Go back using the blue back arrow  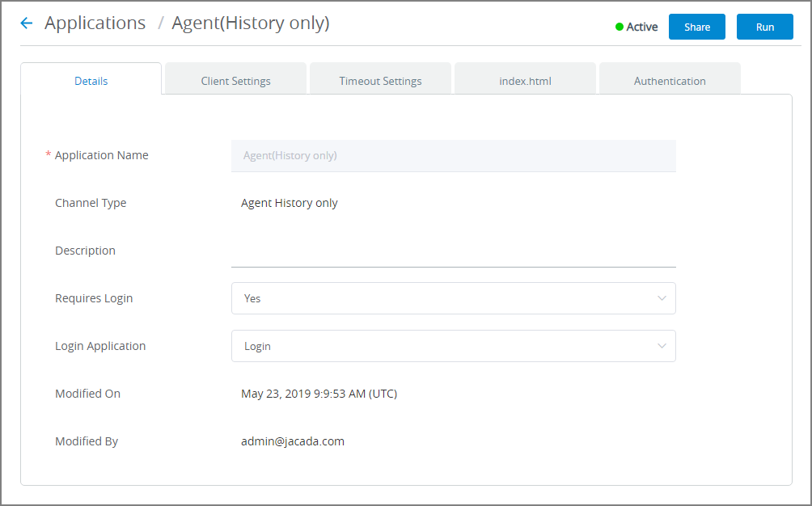point(24,23)
